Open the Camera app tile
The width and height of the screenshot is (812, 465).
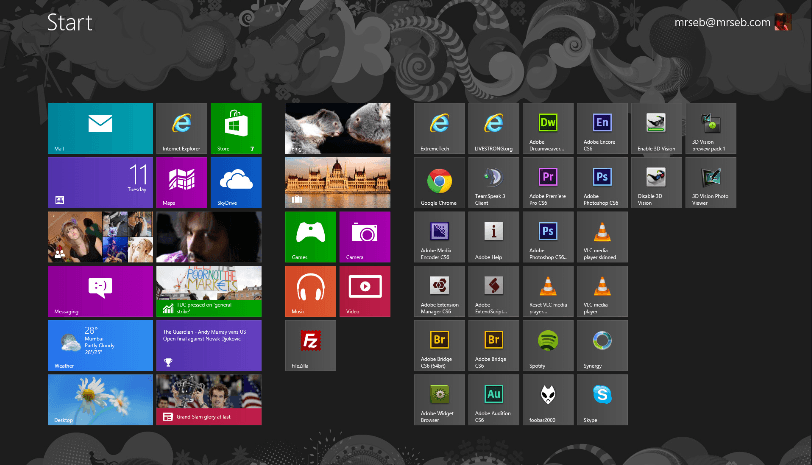pos(365,236)
